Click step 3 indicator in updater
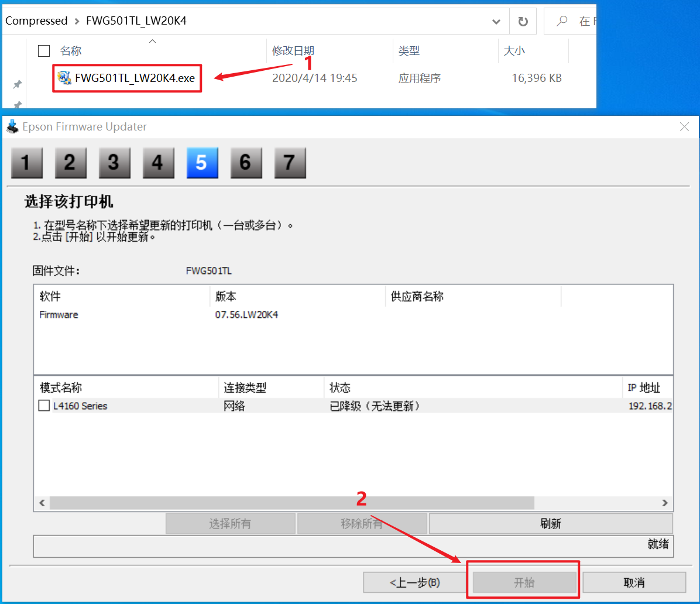Screen dimensions: 700x604 tap(114, 163)
